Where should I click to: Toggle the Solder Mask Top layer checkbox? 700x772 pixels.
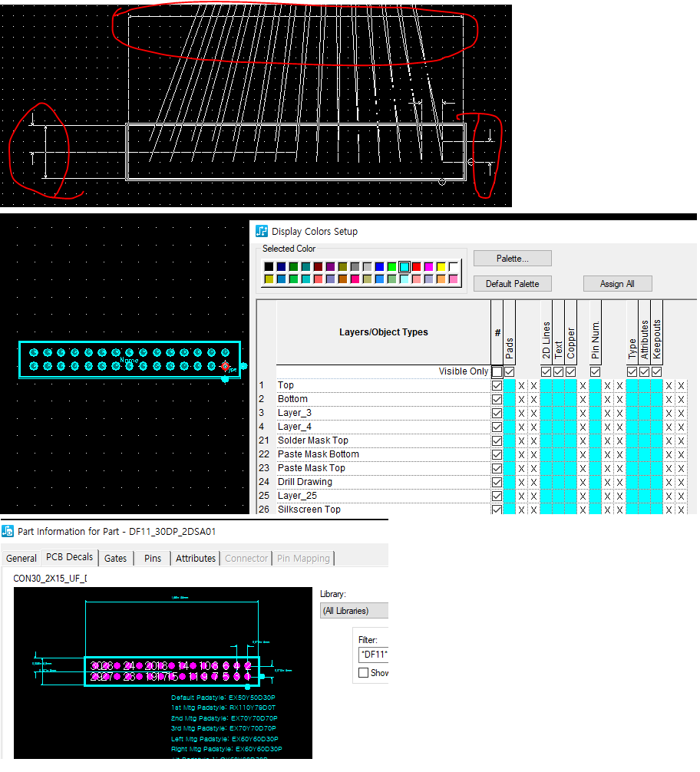pos(497,440)
